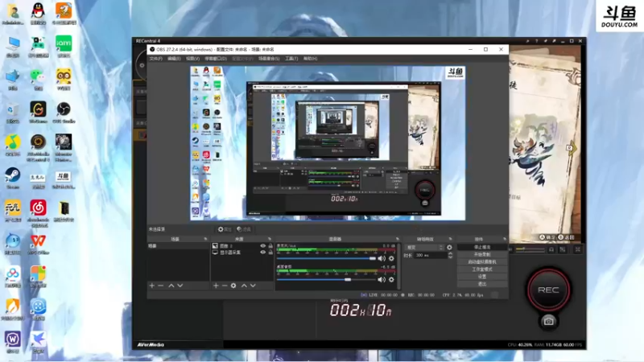The height and width of the screenshot is (362, 644).
Task: Open source 滤镜 filters button above docks
Action: click(244, 229)
